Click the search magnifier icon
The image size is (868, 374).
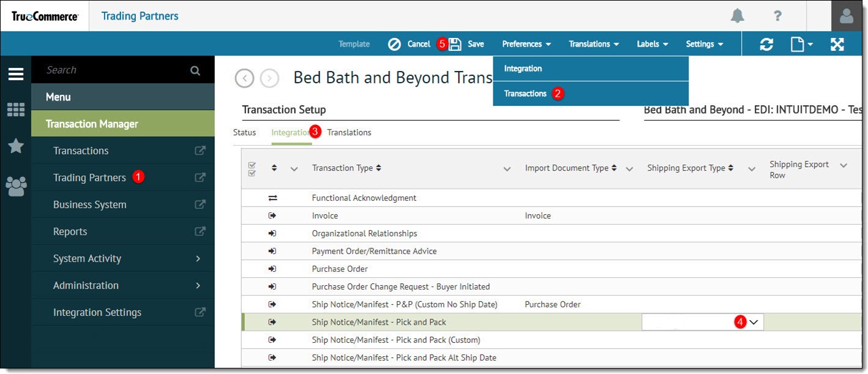[x=195, y=70]
